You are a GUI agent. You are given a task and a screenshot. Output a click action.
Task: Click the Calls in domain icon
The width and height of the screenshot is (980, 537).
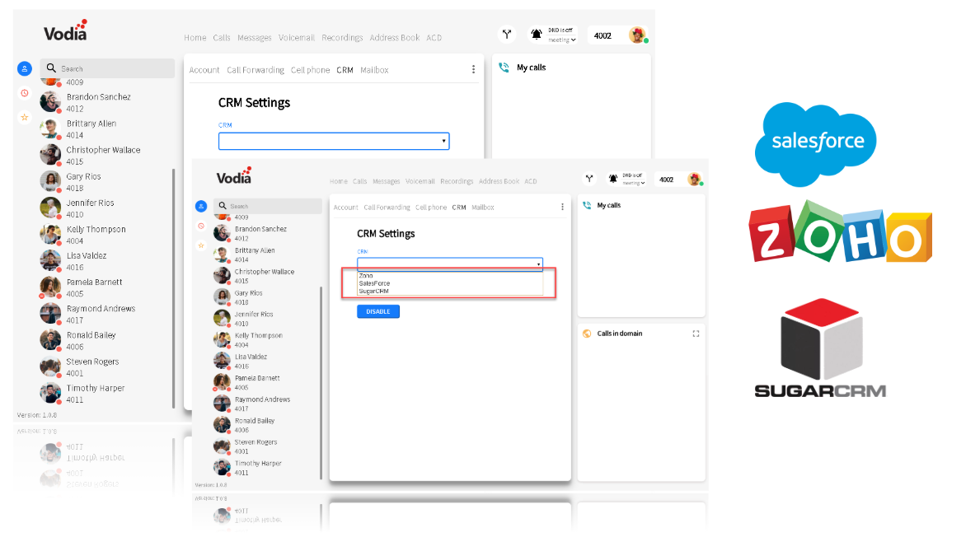tap(587, 334)
